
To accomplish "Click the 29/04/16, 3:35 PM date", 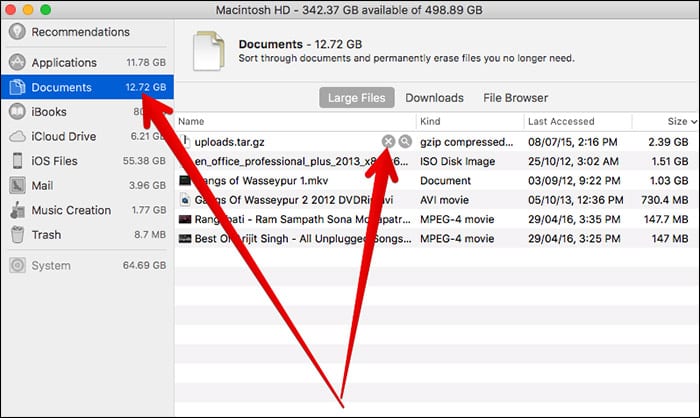I will [x=574, y=219].
